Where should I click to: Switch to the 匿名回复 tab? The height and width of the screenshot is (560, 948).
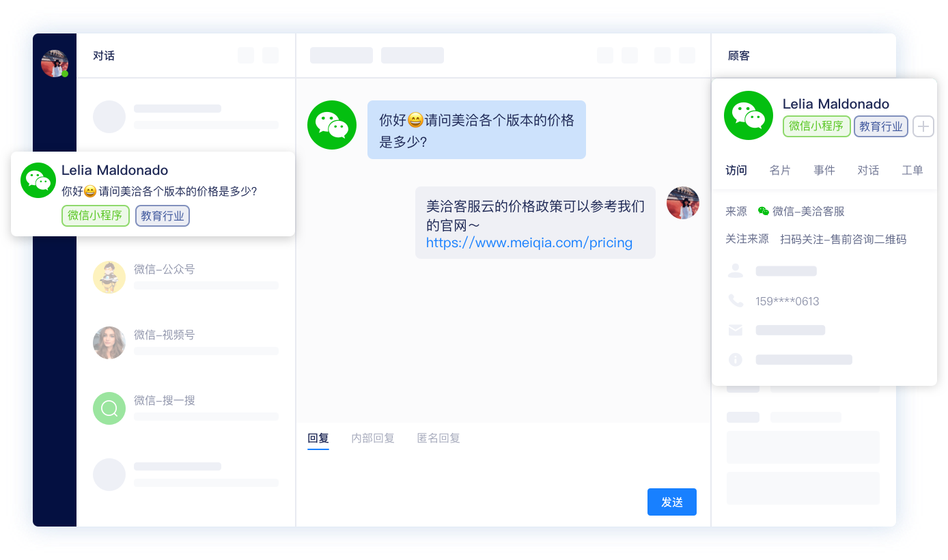(x=438, y=438)
